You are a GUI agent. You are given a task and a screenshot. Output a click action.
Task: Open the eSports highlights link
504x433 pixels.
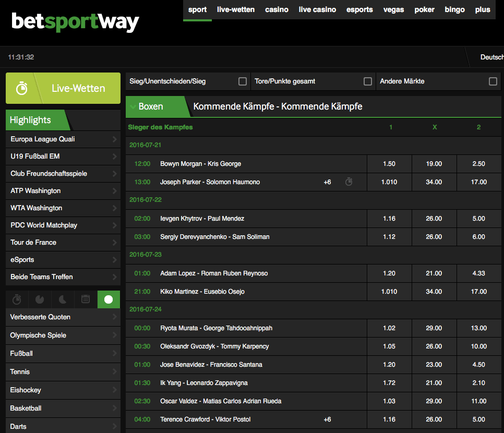point(63,260)
